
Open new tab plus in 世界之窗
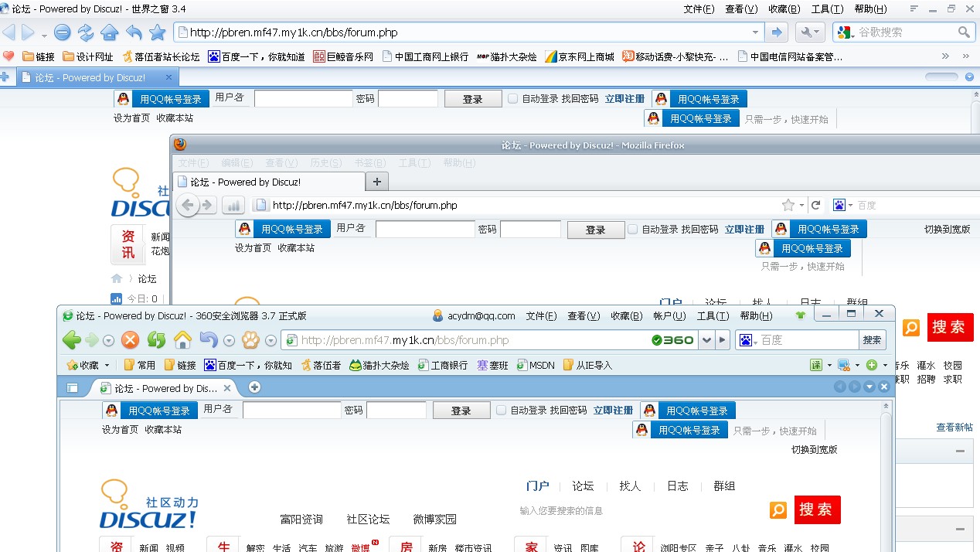(5, 77)
